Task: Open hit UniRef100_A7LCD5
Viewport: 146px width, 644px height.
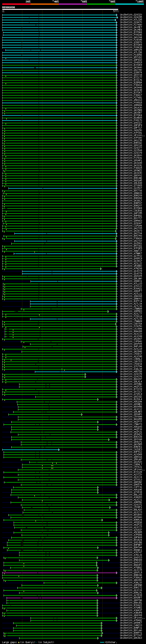Action: coord(131,20)
